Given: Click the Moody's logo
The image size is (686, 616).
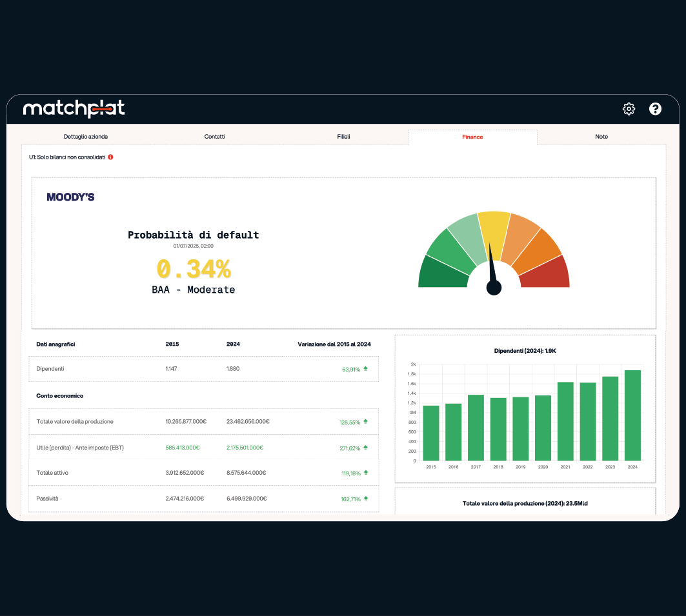Looking at the screenshot, I should (x=70, y=197).
